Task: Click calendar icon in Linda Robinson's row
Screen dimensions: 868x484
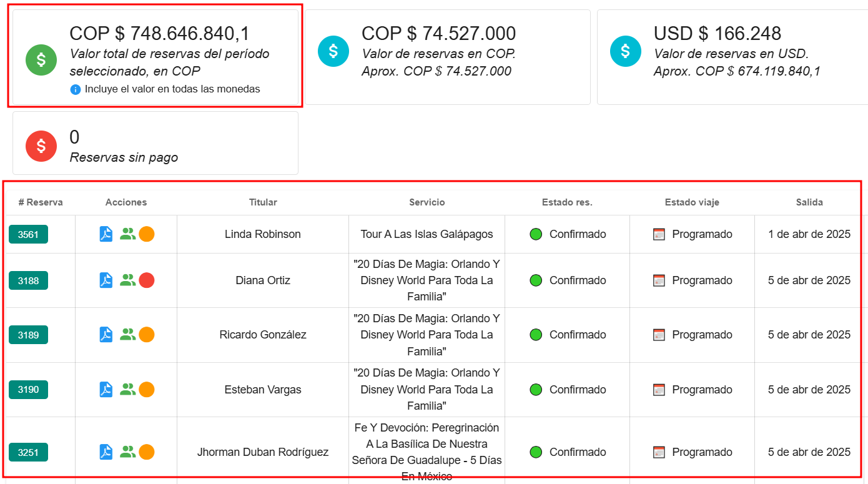Action: click(x=659, y=234)
